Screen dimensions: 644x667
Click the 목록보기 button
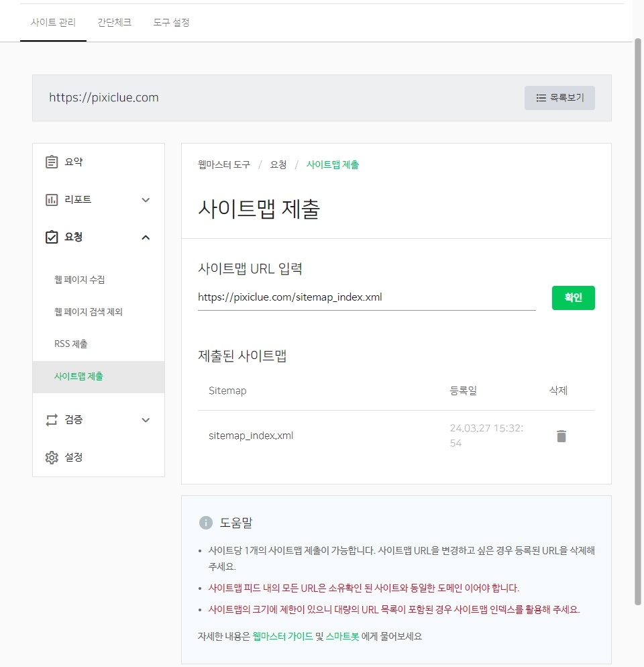tap(559, 98)
